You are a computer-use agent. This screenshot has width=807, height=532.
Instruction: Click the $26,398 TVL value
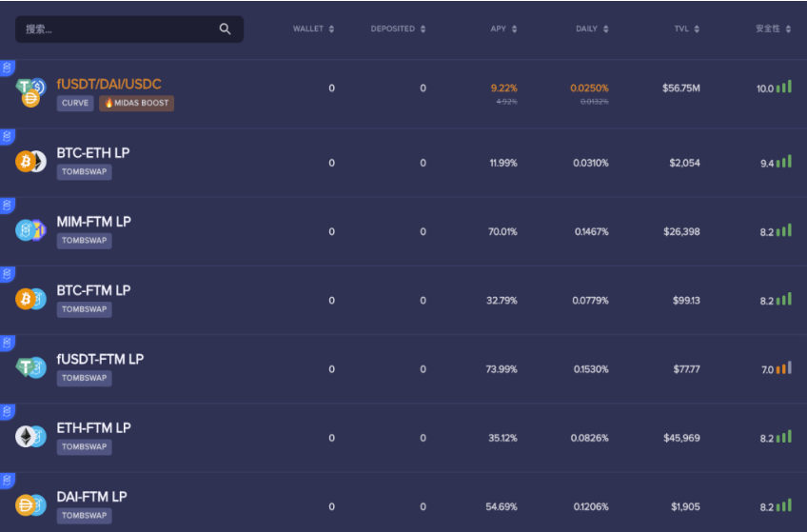(x=681, y=231)
